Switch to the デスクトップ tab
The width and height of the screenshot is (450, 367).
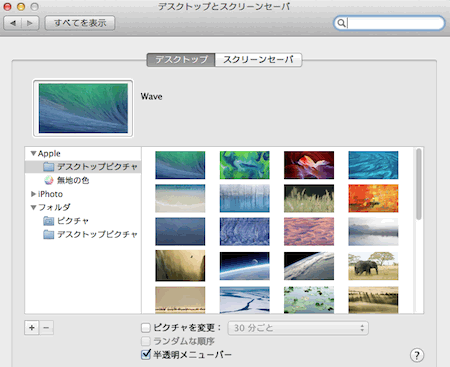(181, 60)
